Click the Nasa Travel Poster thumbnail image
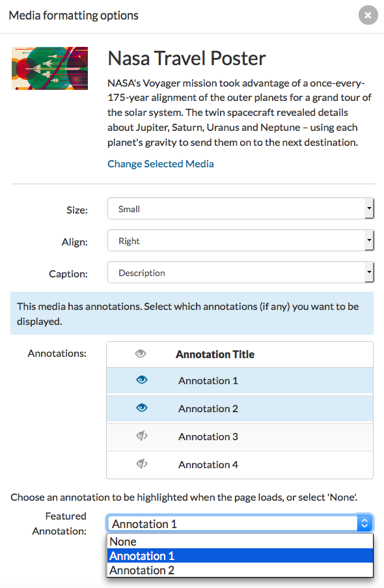The image size is (384, 588). point(49,68)
